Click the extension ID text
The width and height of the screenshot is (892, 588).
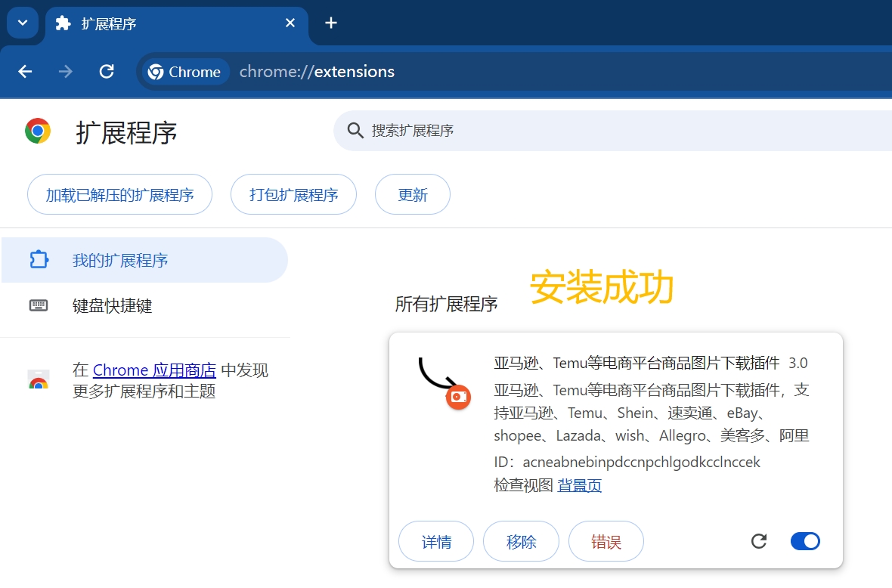[627, 462]
